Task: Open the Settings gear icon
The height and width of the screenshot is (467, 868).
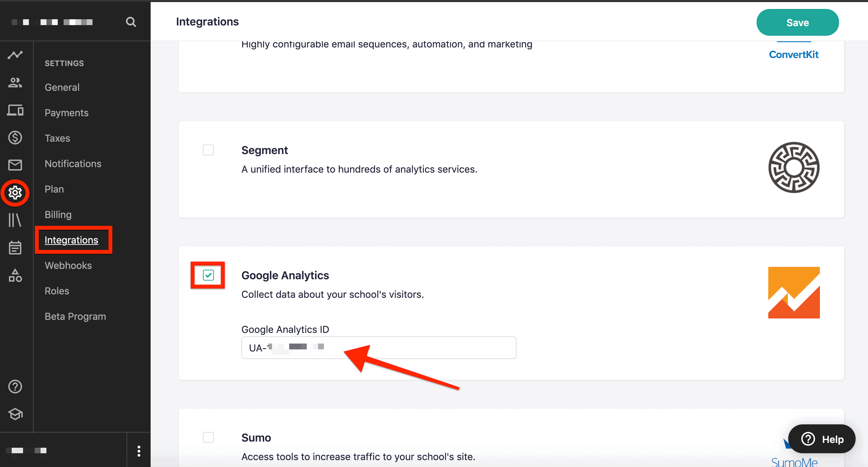Action: pyautogui.click(x=15, y=193)
